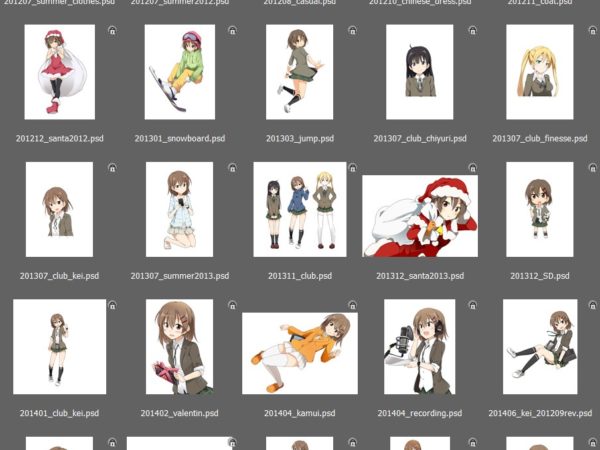Viewport: 600px width, 450px height.
Task: Open the 201303_jump.psd thumbnail
Action: coord(300,72)
